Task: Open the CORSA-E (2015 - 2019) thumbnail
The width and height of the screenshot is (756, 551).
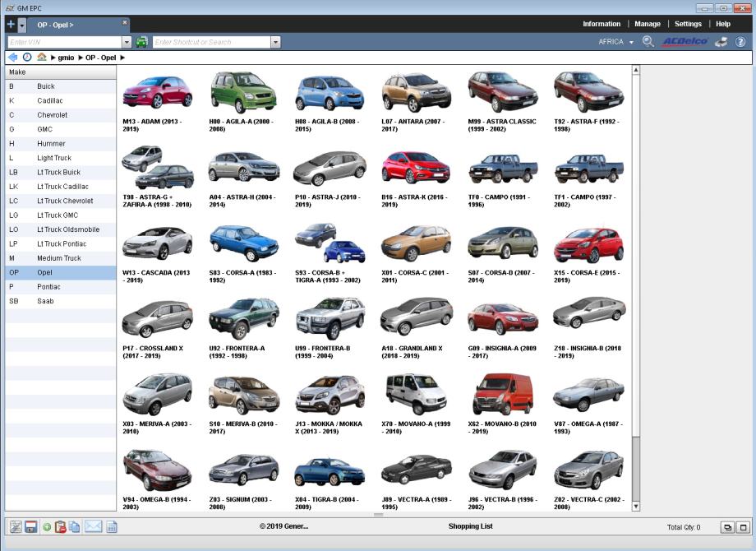Action: (x=588, y=246)
